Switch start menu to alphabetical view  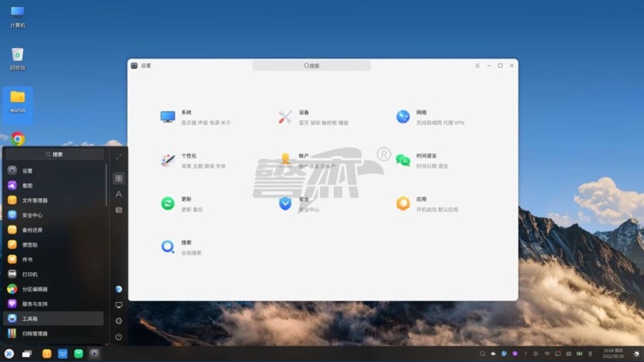tap(118, 194)
